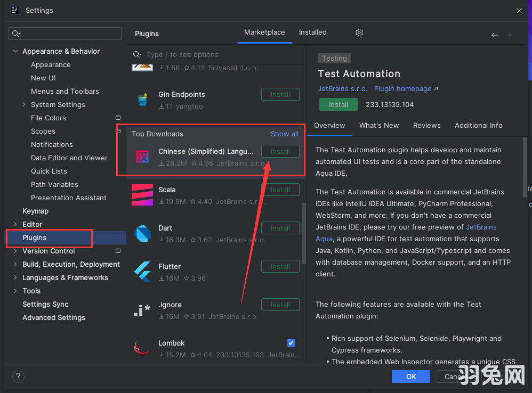Click the settings search magnifier icon
Viewport: 532px width, 393px height.
16,34
